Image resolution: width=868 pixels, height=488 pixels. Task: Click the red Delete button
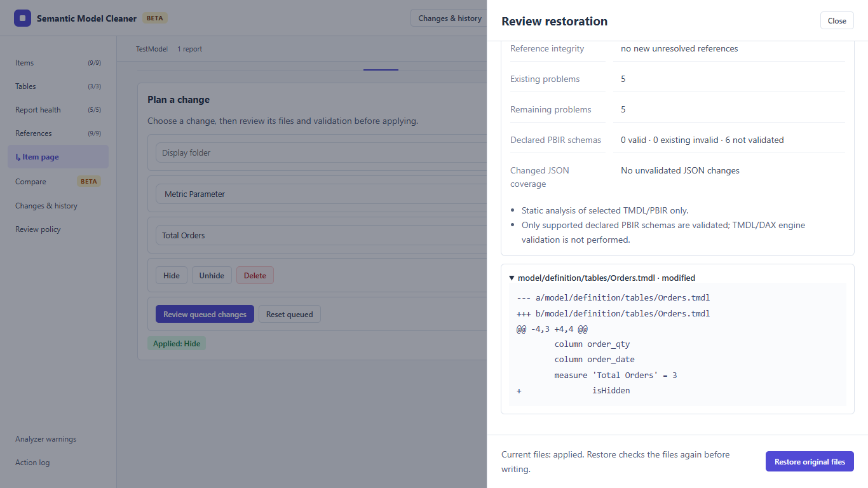[255, 276]
